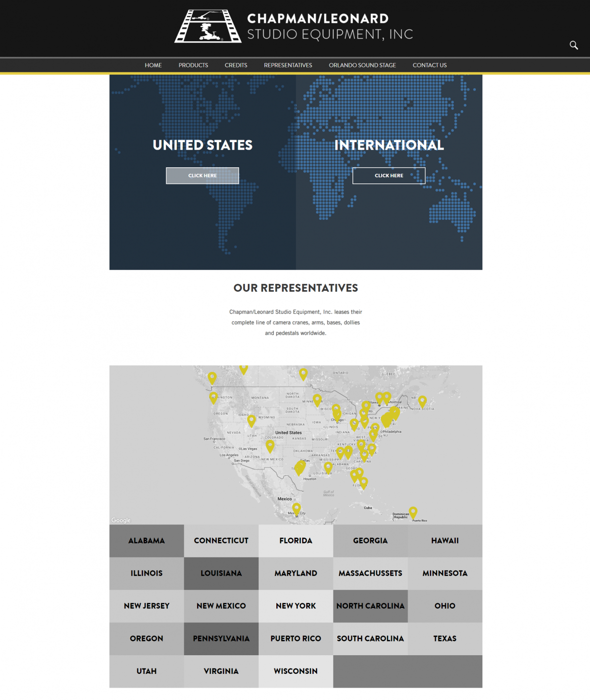Click the Google logo on the map

coord(121,520)
